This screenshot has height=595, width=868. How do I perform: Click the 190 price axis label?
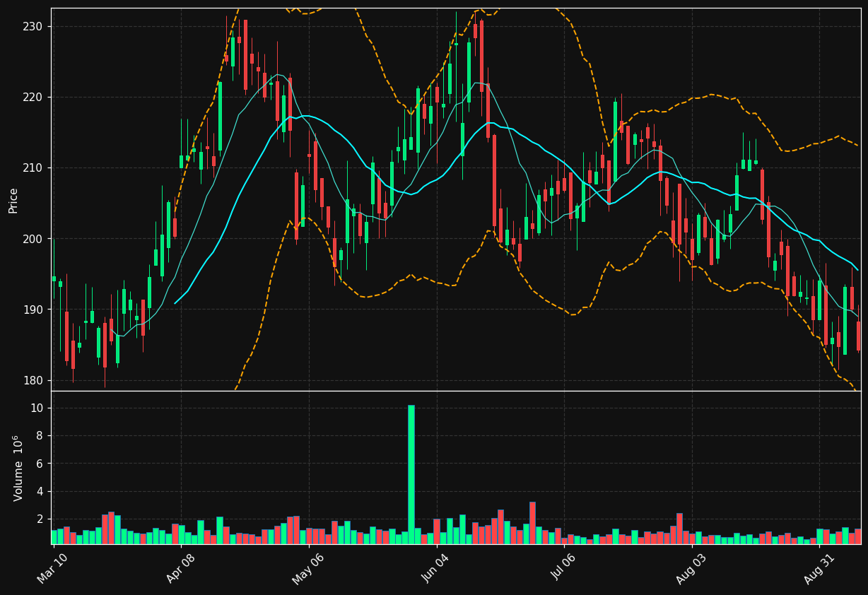tap(33, 310)
